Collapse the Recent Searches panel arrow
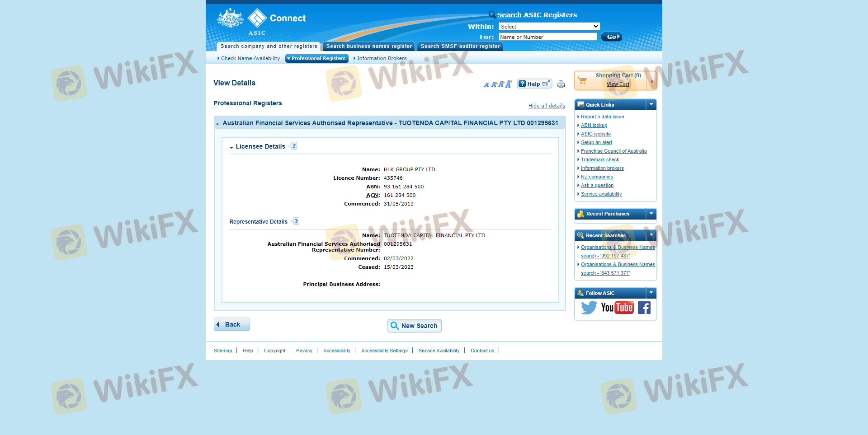Image resolution: width=868 pixels, height=435 pixels. click(651, 235)
